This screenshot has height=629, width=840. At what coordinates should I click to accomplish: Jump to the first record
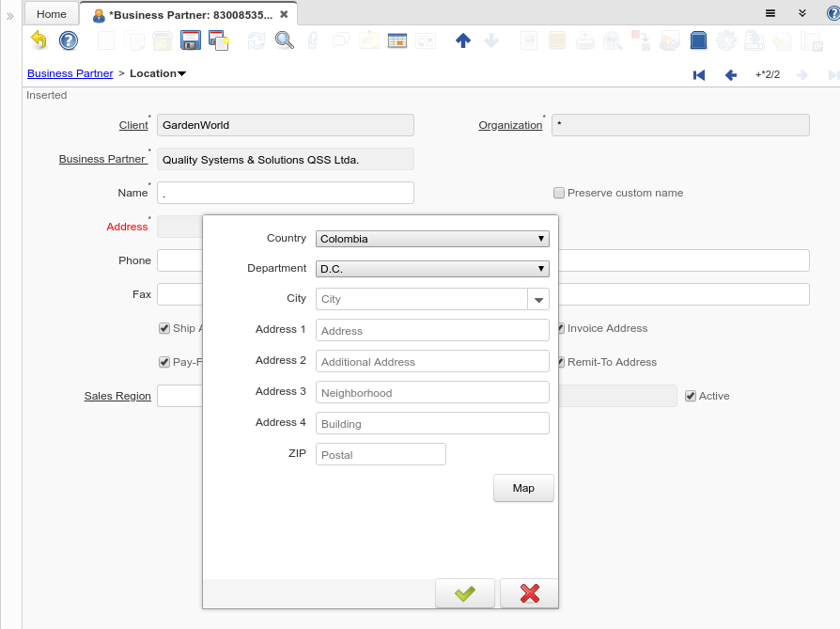pyautogui.click(x=699, y=74)
